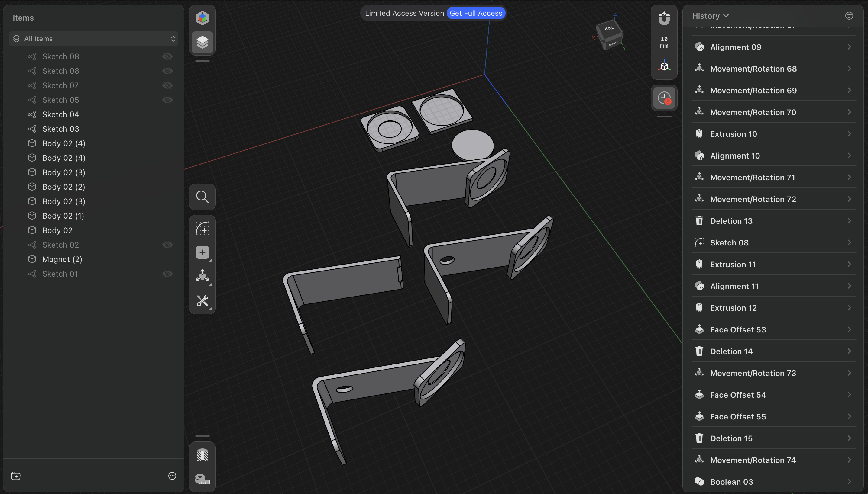Click the Layers icon below the visualization cube
This screenshot has height=494, width=868.
click(202, 42)
